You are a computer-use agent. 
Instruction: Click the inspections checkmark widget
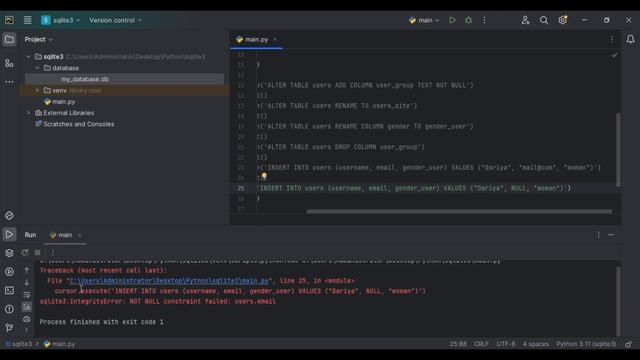pyautogui.click(x=614, y=55)
